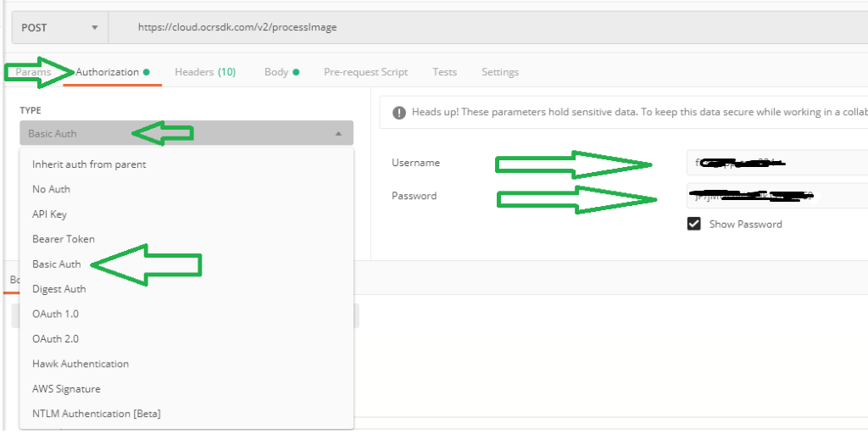Image resolution: width=868 pixels, height=434 pixels.
Task: Open the POST method dropdown
Action: (60, 27)
